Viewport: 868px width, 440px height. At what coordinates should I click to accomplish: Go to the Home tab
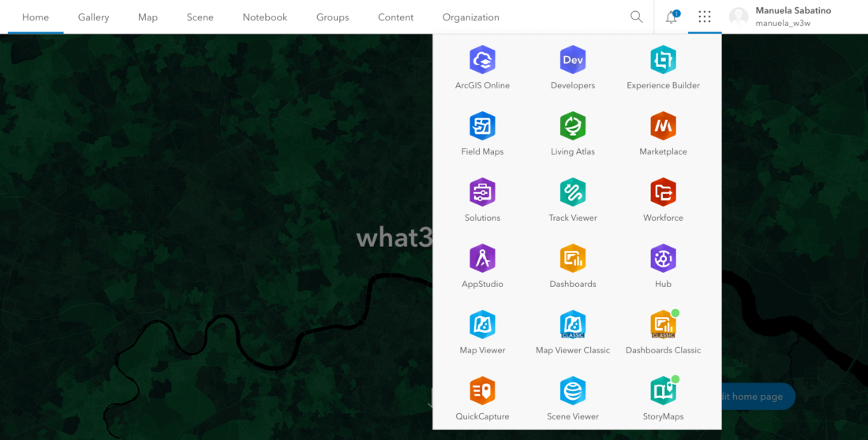36,17
